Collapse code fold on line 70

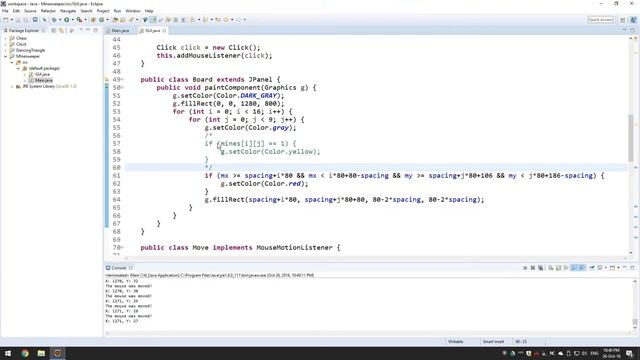pyautogui.click(x=123, y=248)
